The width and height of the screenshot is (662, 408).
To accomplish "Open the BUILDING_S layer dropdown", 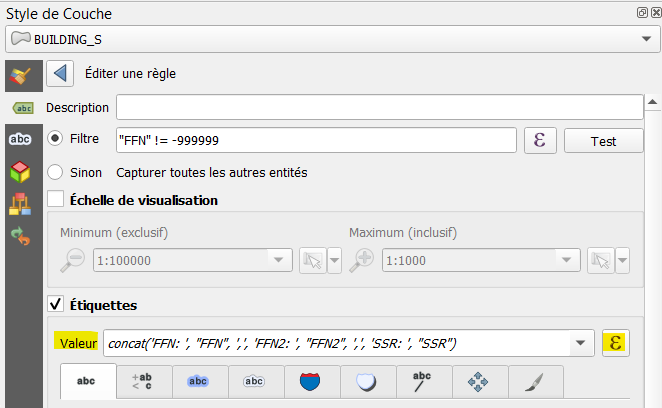I will coord(333,39).
